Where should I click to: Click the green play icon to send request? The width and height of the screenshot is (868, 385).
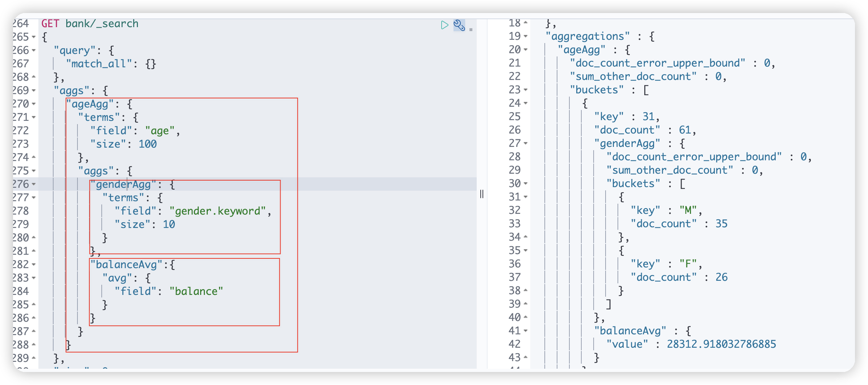(x=444, y=25)
